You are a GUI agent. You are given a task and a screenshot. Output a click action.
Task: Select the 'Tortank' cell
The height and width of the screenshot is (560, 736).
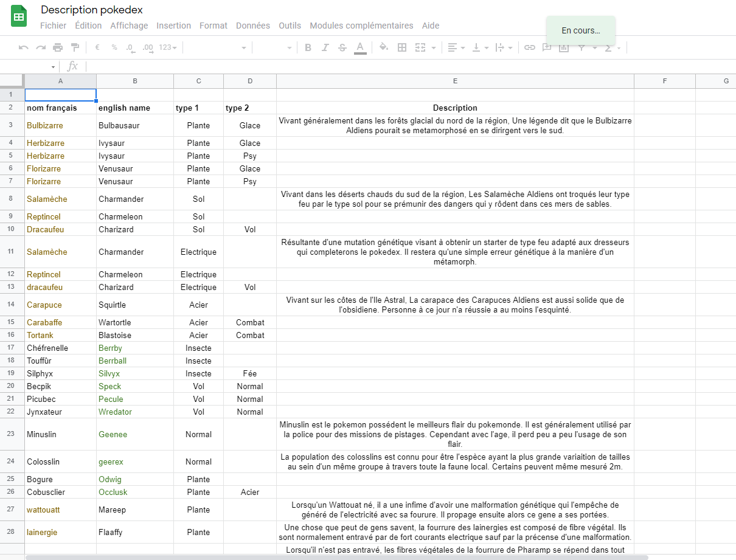(60, 335)
